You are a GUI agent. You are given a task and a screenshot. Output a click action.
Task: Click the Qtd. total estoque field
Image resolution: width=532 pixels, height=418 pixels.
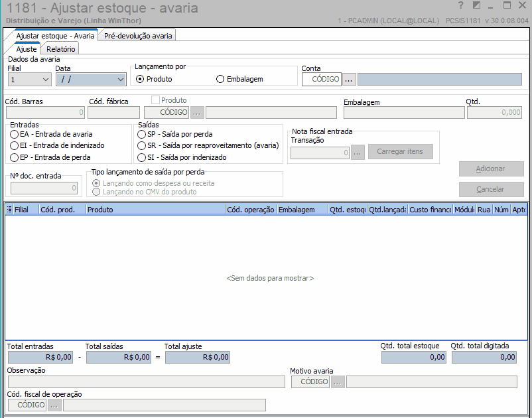[414, 357]
